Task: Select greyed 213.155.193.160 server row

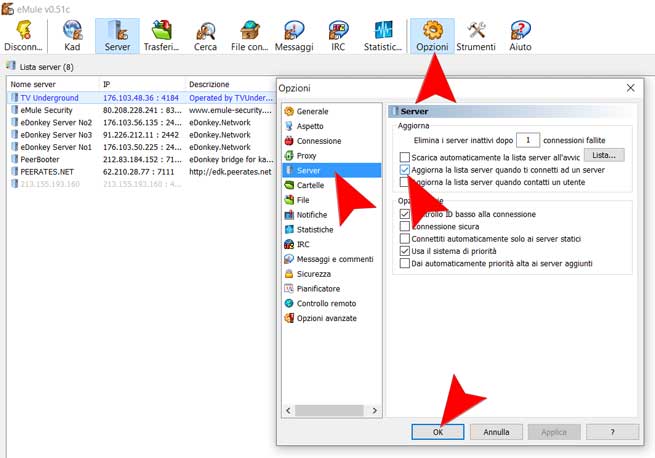Action: [x=141, y=184]
